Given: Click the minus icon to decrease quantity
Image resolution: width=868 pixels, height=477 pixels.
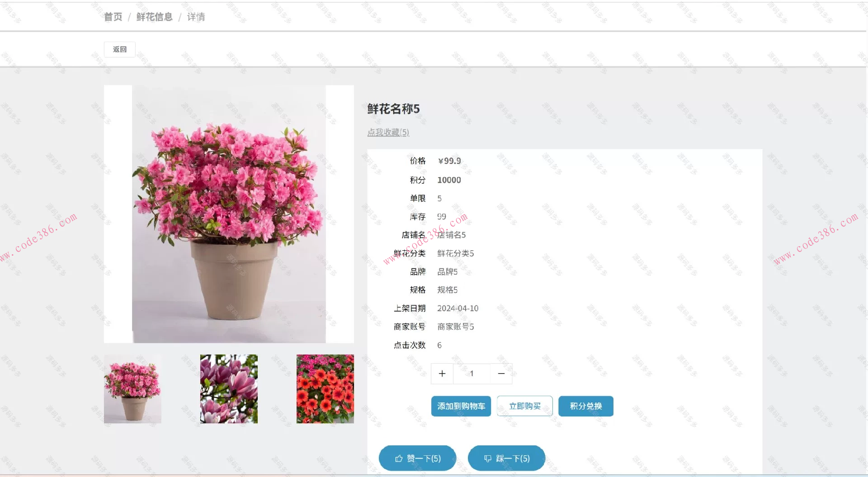Looking at the screenshot, I should [501, 374].
